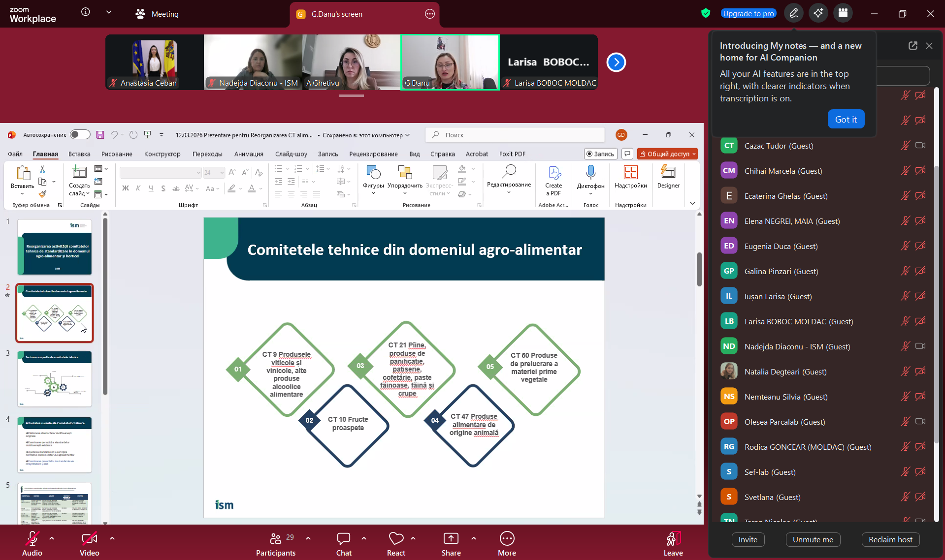The image size is (945, 560).
Task: Expand the Participants options caret
Action: [308, 538]
